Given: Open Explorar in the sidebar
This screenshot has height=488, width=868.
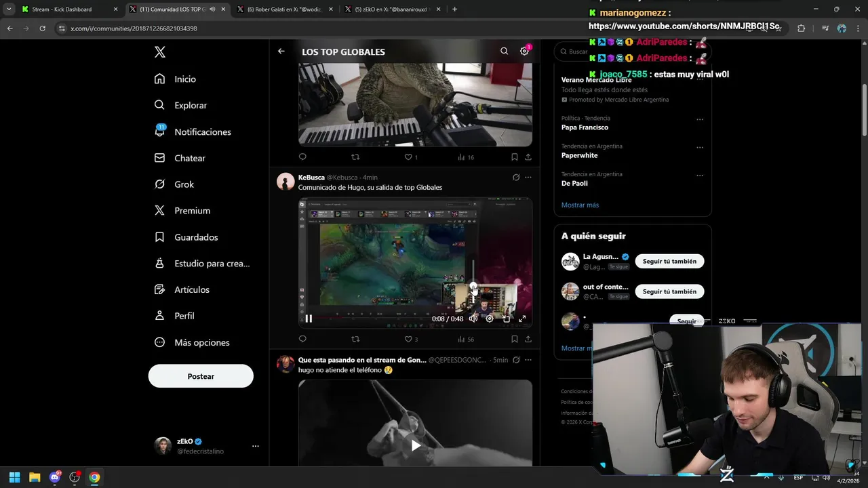Looking at the screenshot, I should click(x=180, y=105).
